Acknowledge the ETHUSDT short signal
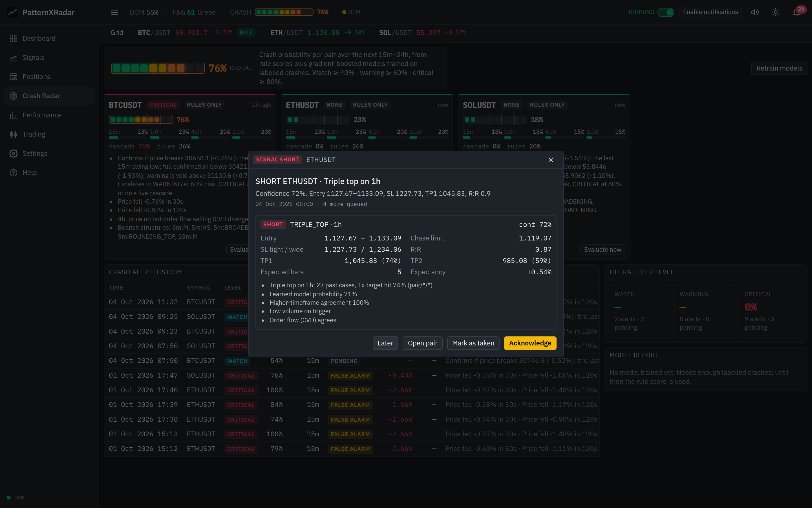The width and height of the screenshot is (812, 508). (x=530, y=343)
